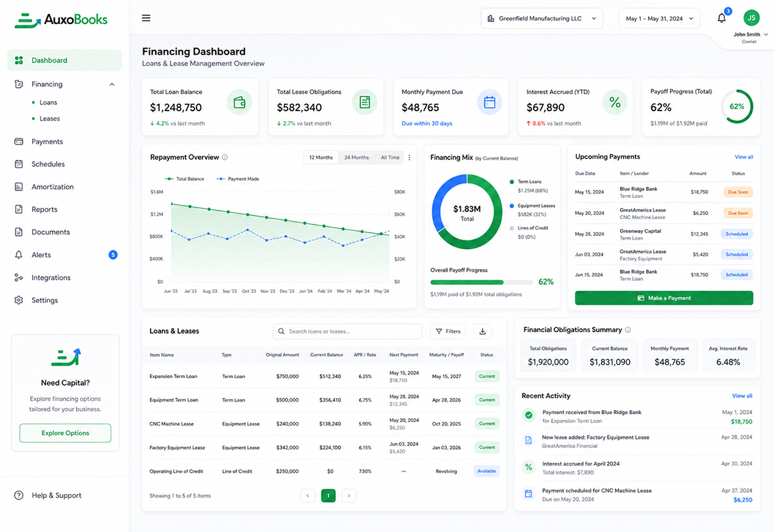774x532 pixels.
Task: Click Scheduled badge for Greenway Capital payment
Action: [x=737, y=234]
